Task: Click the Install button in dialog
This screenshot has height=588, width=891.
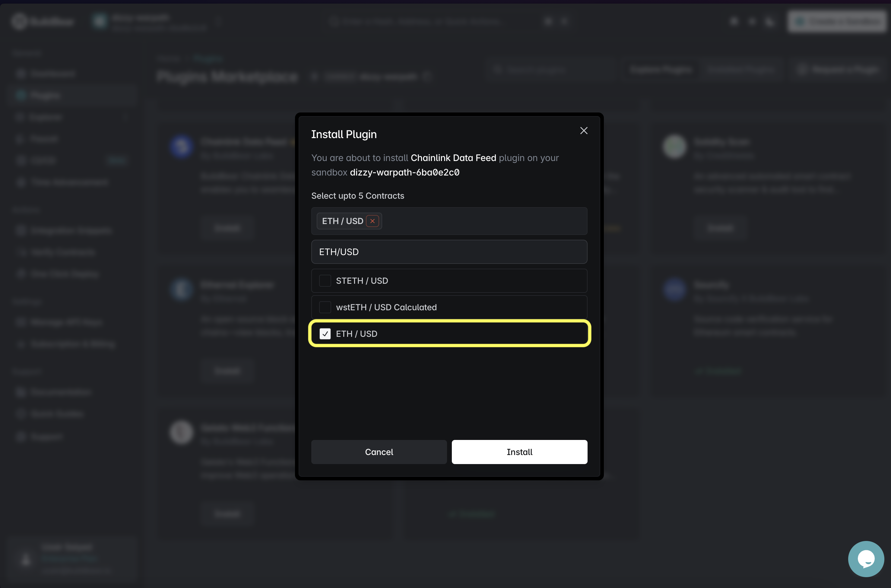Action: pyautogui.click(x=519, y=452)
